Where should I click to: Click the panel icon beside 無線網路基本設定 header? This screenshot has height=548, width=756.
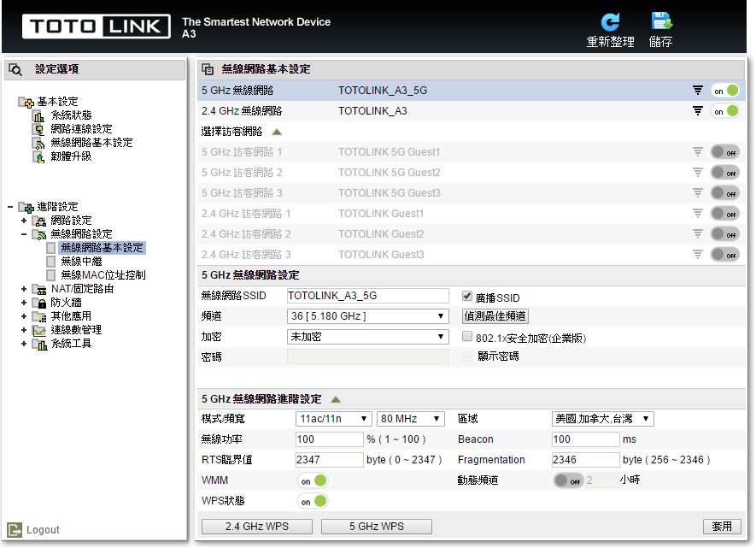point(208,69)
